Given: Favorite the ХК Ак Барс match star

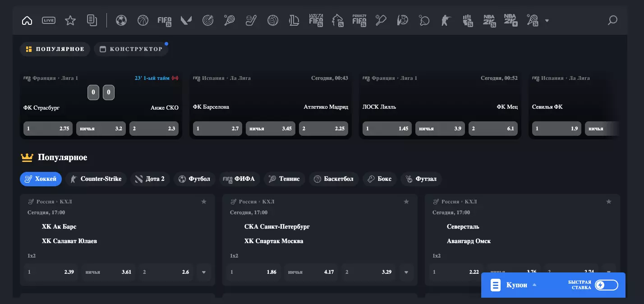Looking at the screenshot, I should (204, 202).
